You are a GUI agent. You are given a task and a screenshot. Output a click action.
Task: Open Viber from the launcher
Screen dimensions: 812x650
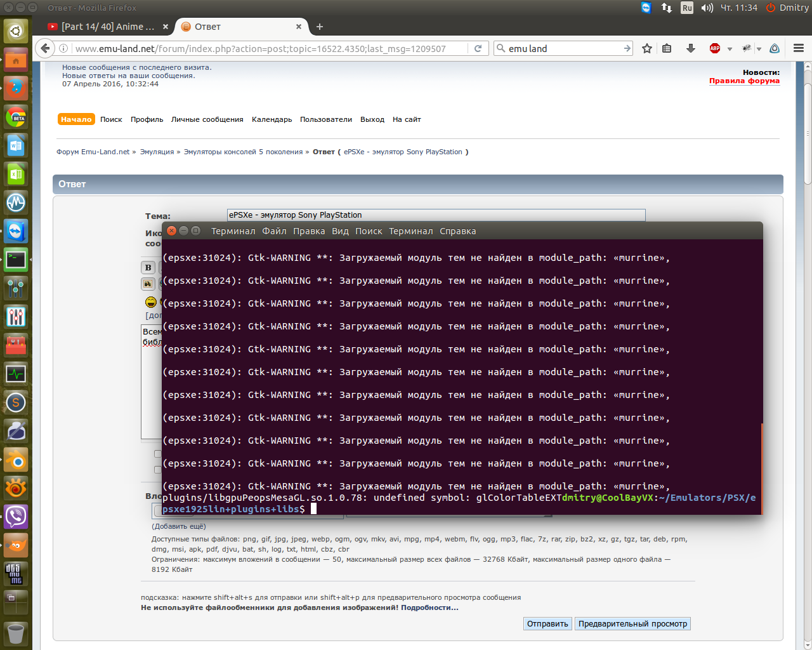coord(16,517)
